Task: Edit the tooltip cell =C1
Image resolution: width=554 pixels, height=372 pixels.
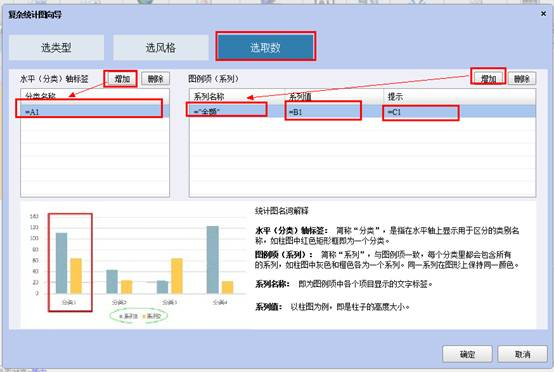Action: click(460, 112)
